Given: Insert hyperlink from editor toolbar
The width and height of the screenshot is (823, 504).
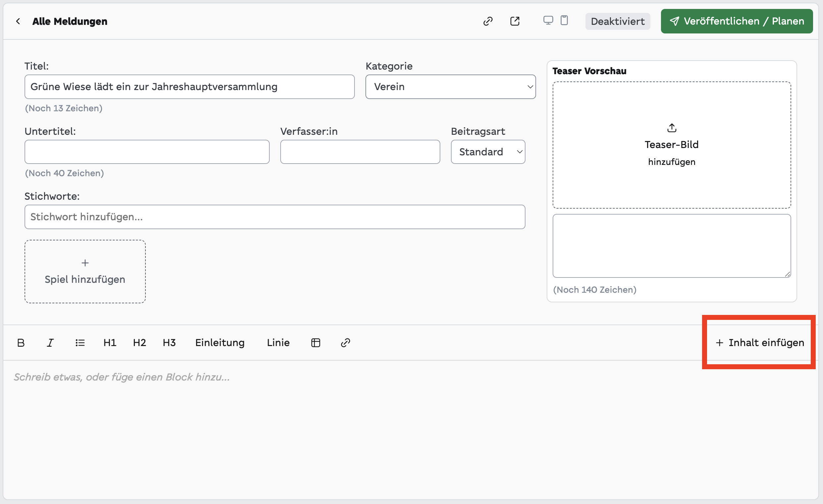Looking at the screenshot, I should point(345,343).
